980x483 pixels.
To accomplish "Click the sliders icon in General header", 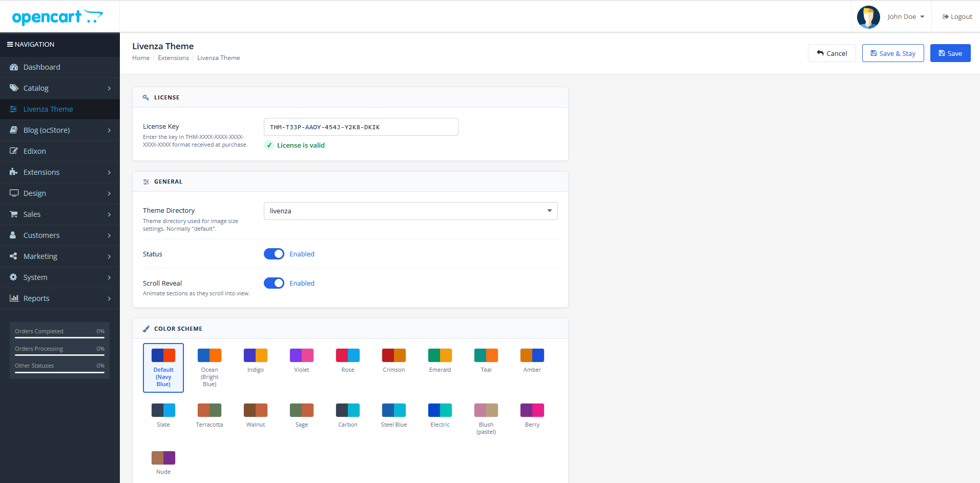I will pos(146,182).
